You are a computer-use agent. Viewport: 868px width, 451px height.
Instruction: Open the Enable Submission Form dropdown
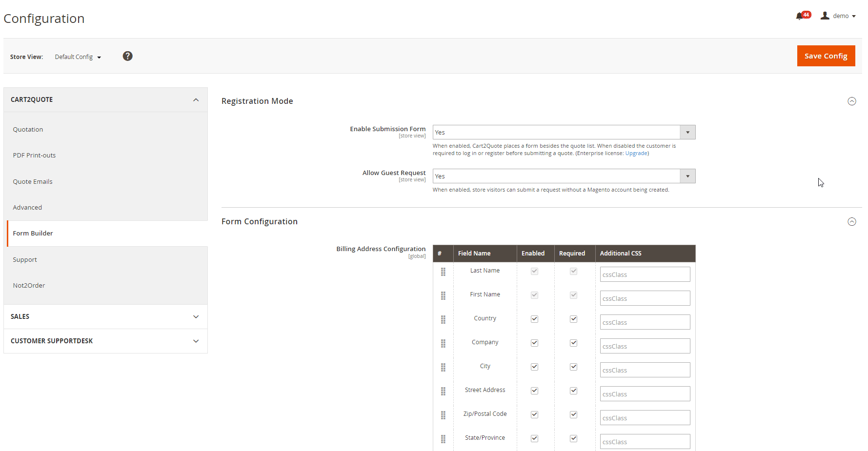[x=564, y=132]
